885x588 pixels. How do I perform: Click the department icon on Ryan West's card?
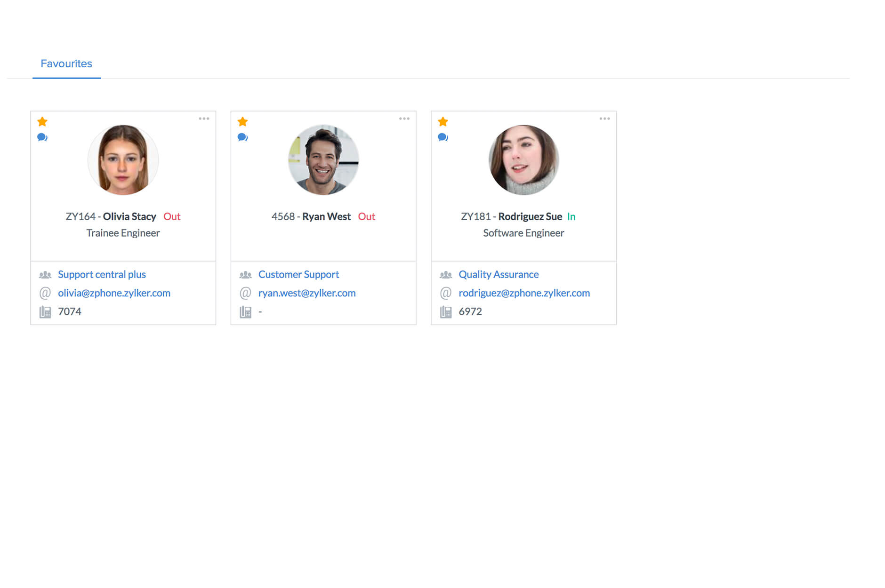pyautogui.click(x=245, y=274)
